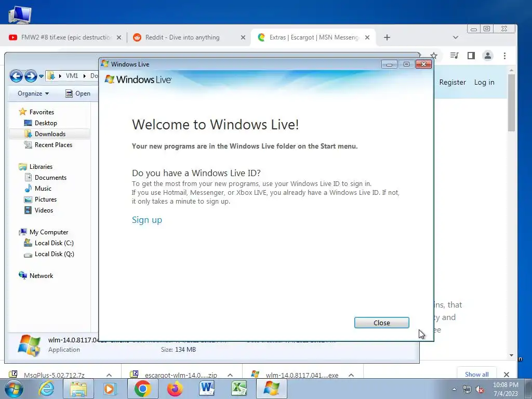Open clock showing 10:08 PM

(505, 389)
